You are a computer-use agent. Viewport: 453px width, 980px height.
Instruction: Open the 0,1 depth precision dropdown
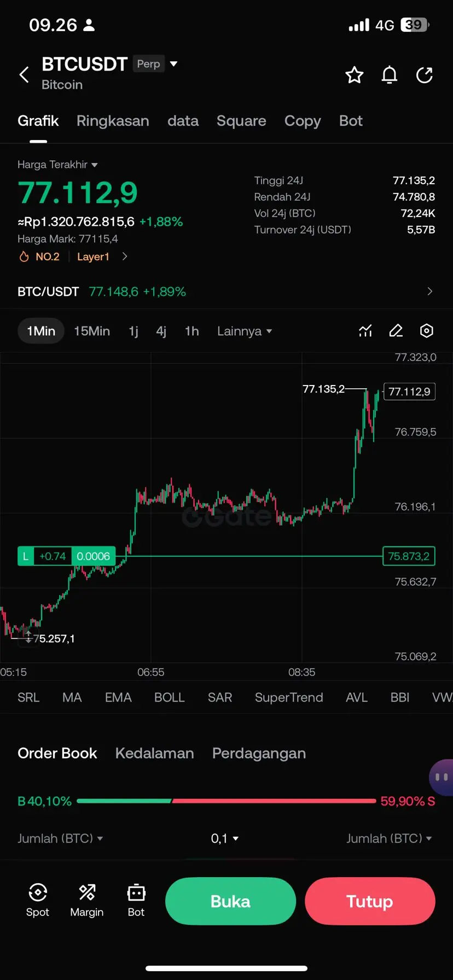225,838
